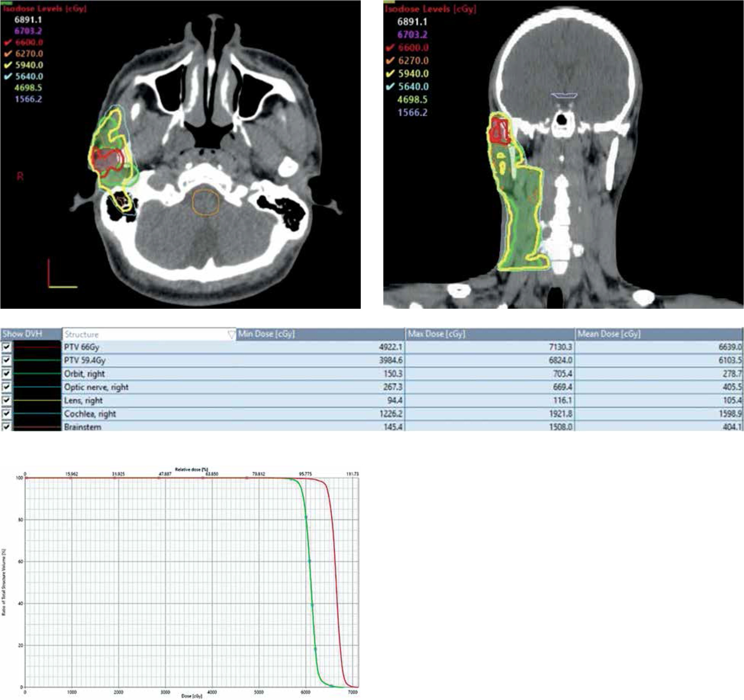Select the 4698.5 isodose level in coronal legend
744x700 pixels.
(412, 100)
